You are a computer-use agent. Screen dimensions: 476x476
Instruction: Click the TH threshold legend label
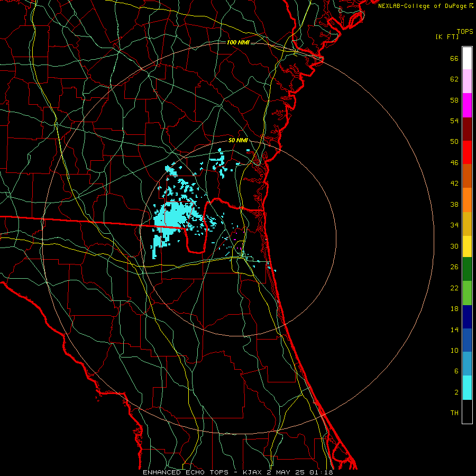coord(454,413)
